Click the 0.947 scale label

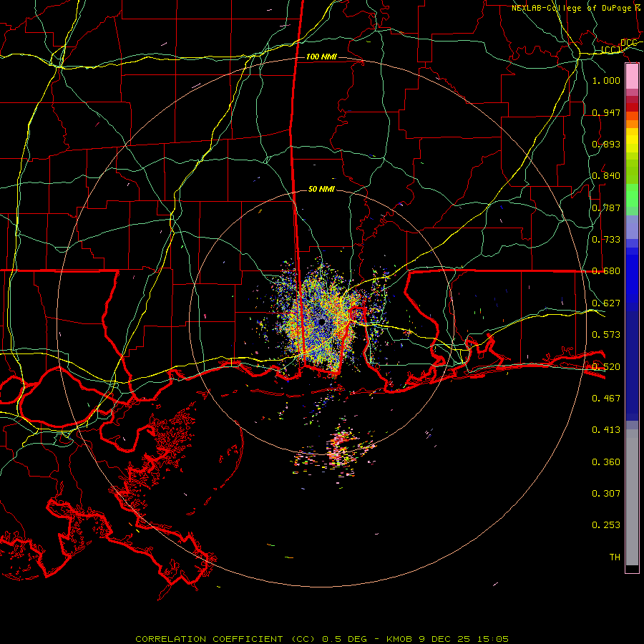point(606,112)
